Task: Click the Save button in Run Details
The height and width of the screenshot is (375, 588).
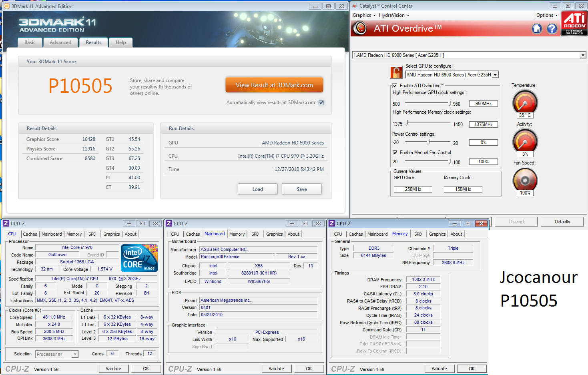Action: click(x=302, y=189)
